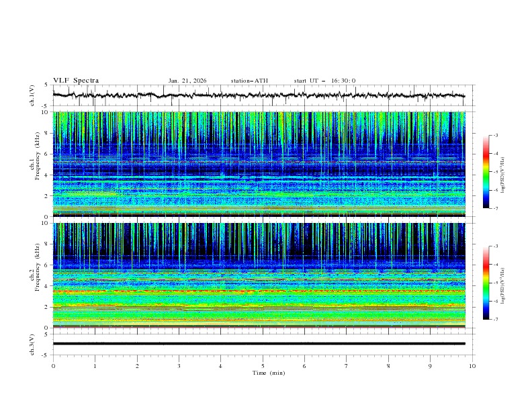Click the lower color scale bar for ch.2
Screen dimensions: 532x411
click(486, 283)
